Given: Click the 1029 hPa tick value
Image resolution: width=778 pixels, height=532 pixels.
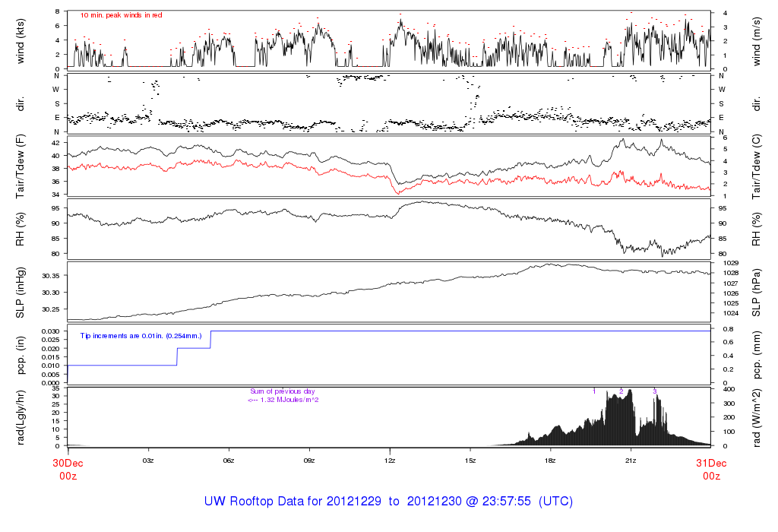Looking at the screenshot, I should point(731,263).
